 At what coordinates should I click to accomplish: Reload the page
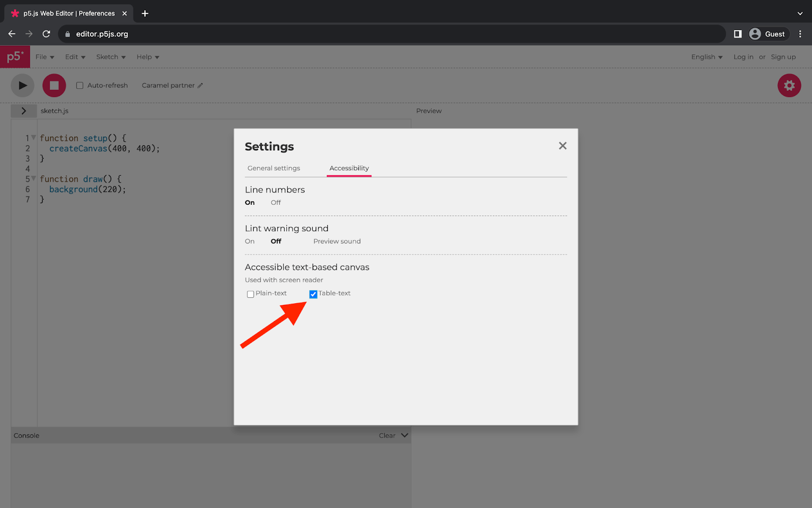pyautogui.click(x=46, y=34)
